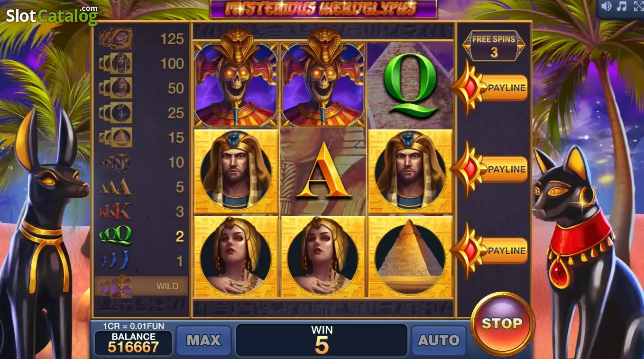Select the 125 payout row in paytable
Screen dimensions: 644x359
142,38
